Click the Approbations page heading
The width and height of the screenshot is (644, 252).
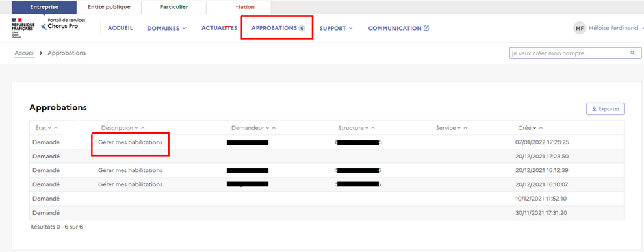(58, 108)
